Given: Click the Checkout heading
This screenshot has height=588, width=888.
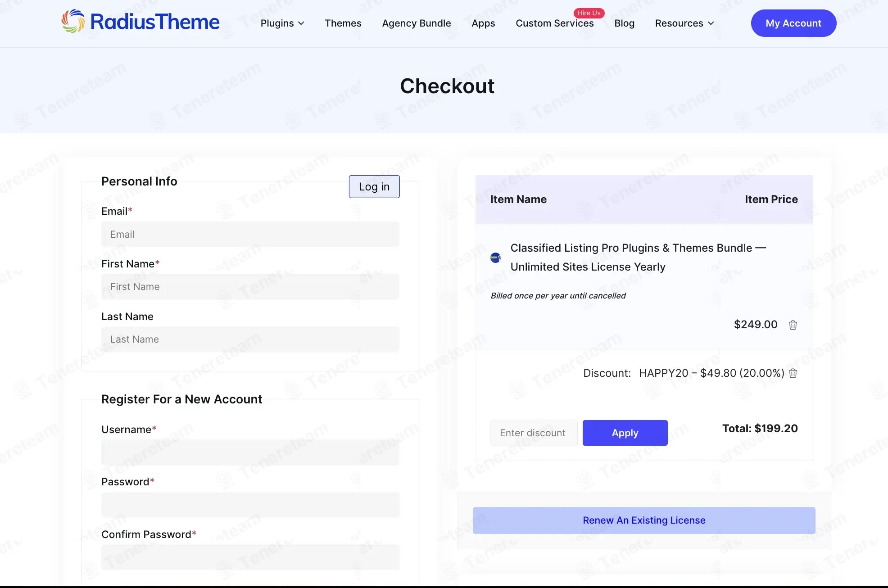Looking at the screenshot, I should [447, 86].
